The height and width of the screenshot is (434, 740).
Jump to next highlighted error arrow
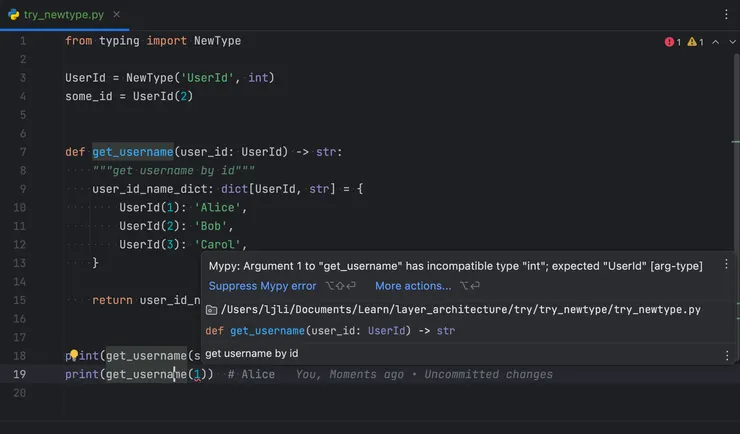pyautogui.click(x=732, y=42)
